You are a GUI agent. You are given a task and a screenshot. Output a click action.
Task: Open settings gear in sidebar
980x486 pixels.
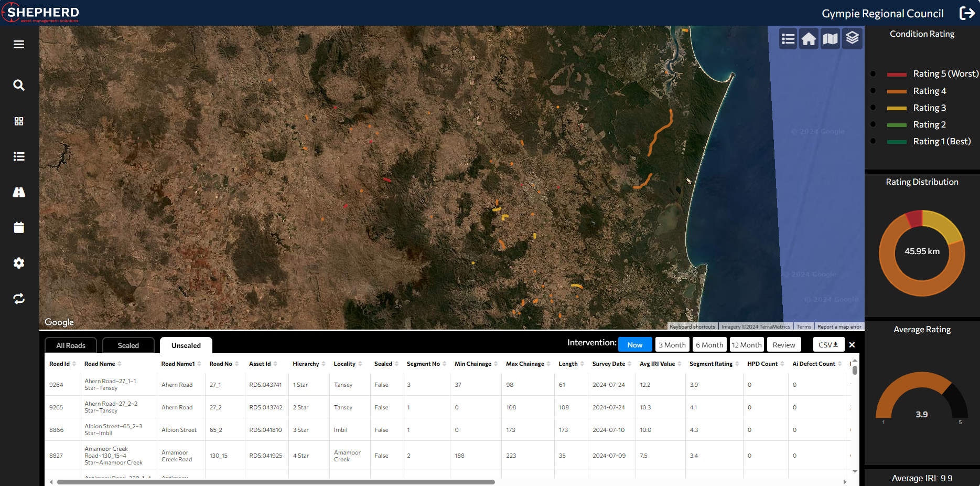(x=19, y=263)
